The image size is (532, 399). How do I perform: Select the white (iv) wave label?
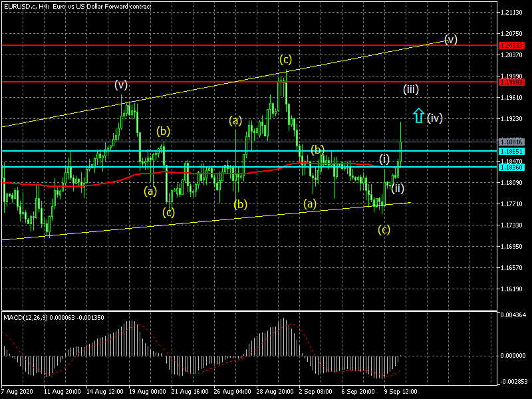point(435,118)
